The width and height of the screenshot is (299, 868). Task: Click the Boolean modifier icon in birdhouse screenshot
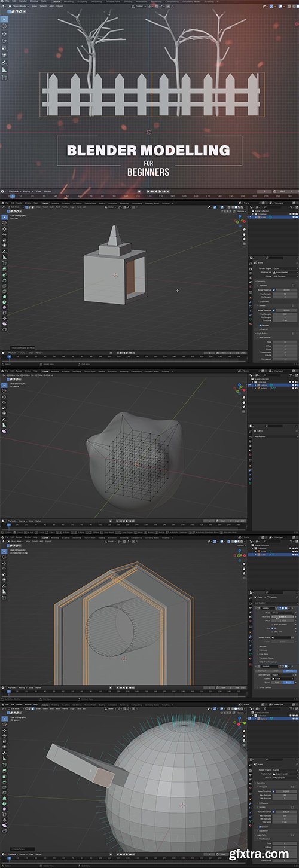(258, 666)
